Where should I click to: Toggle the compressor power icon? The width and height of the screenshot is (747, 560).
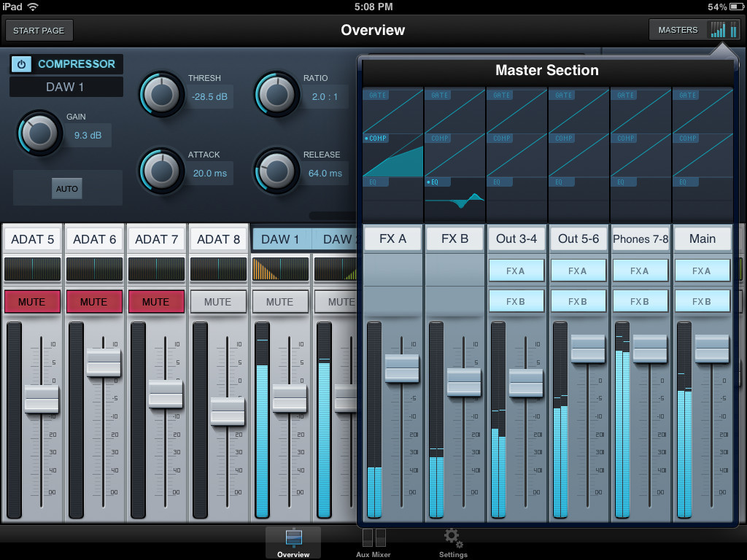click(x=21, y=64)
